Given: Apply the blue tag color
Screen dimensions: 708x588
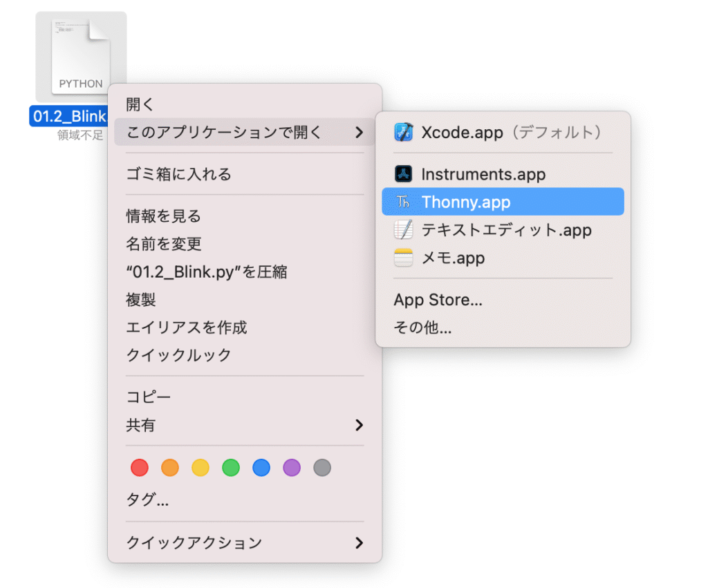Looking at the screenshot, I should (261, 468).
